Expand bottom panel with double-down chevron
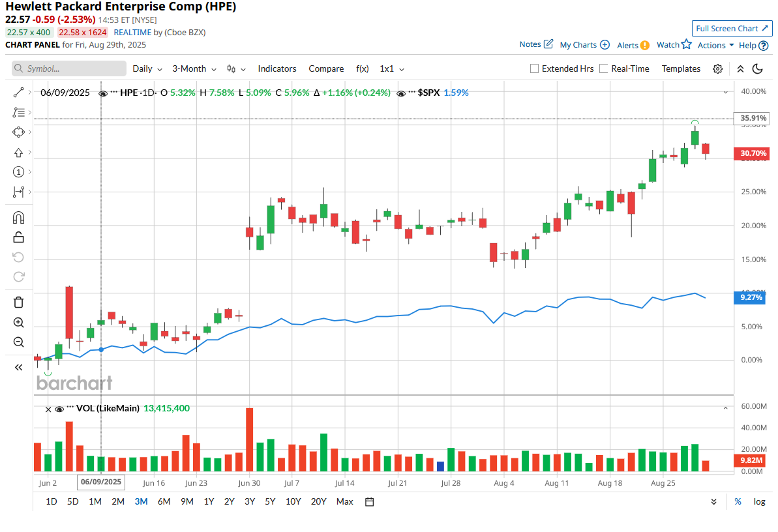Screen dimensions: 778x532 pos(713,502)
